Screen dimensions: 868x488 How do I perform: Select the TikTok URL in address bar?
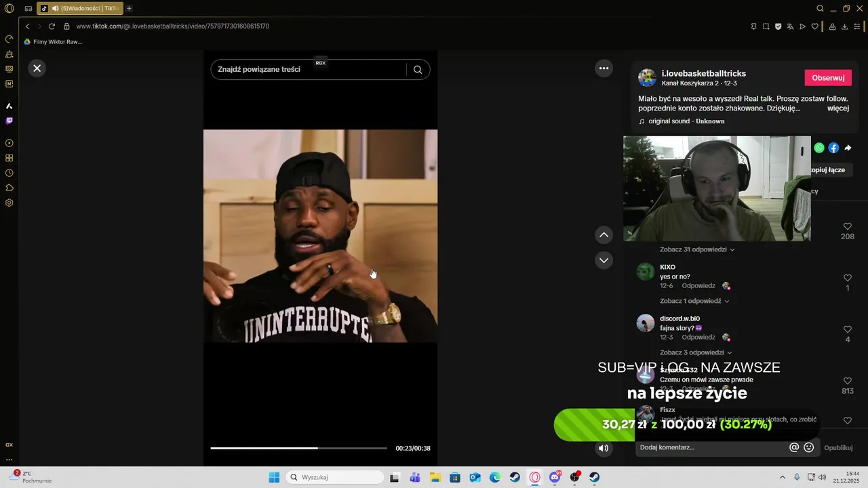point(172,26)
